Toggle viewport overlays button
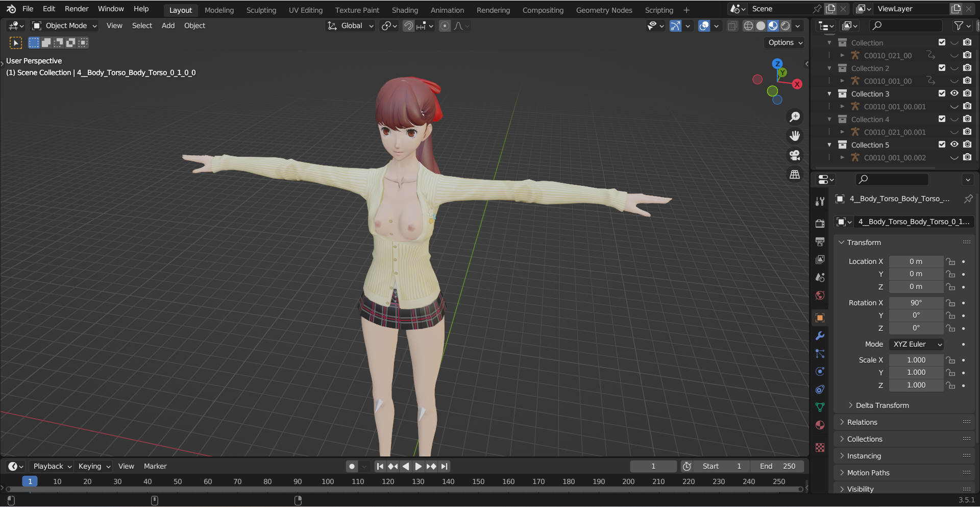The image size is (980, 507). 704,26
